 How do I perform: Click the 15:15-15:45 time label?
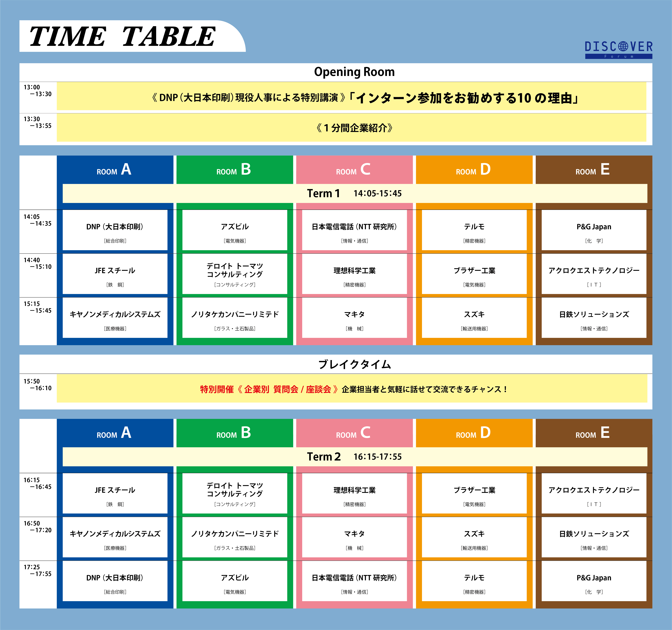38,307
